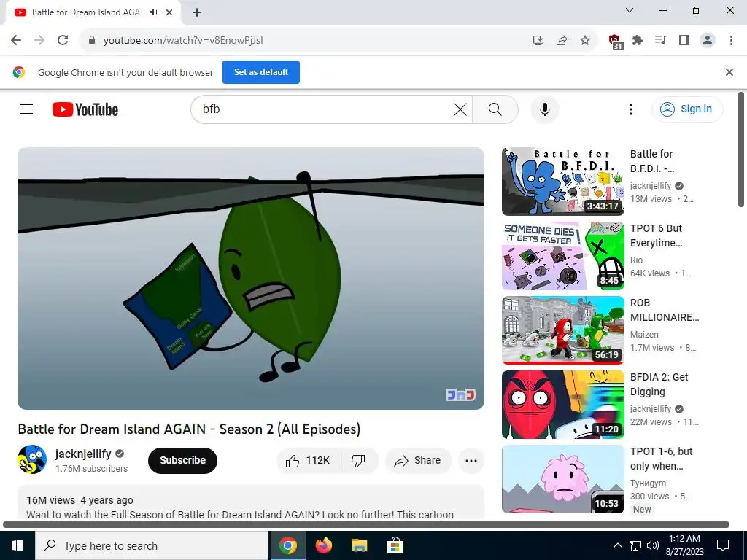Click the address bar URL
Screen dimensions: 747x560
[x=183, y=41]
